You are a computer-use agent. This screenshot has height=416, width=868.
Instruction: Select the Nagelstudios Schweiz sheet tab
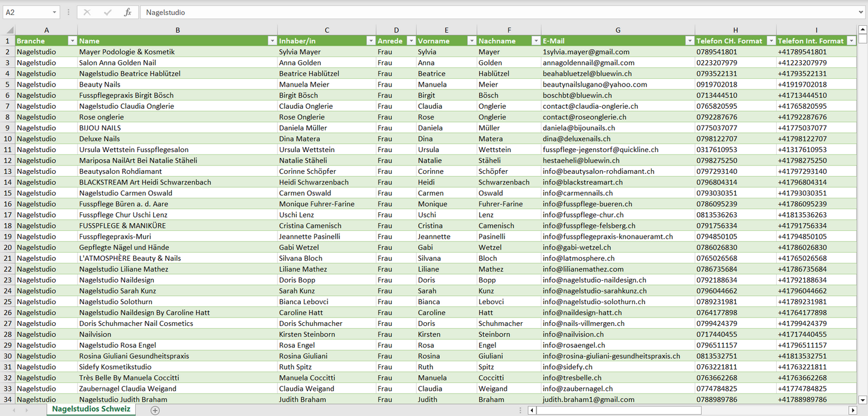point(91,409)
